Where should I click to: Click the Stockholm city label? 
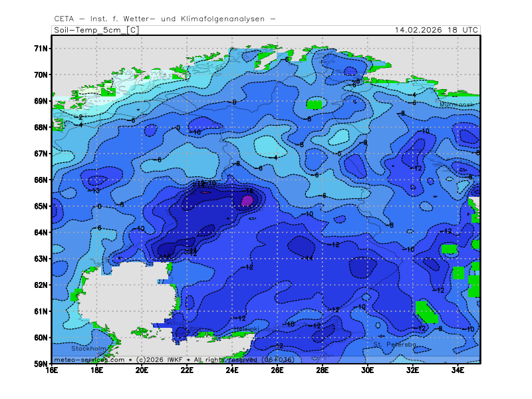coord(89,348)
